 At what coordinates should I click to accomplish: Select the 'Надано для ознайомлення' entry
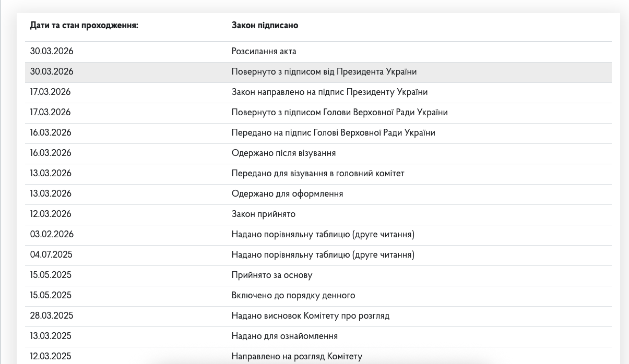click(284, 336)
